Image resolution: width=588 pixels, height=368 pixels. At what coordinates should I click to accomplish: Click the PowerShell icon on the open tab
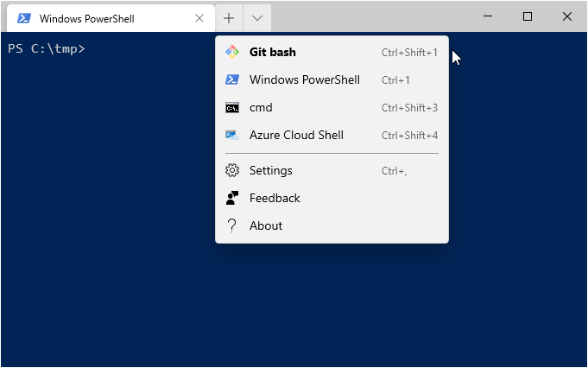click(25, 17)
